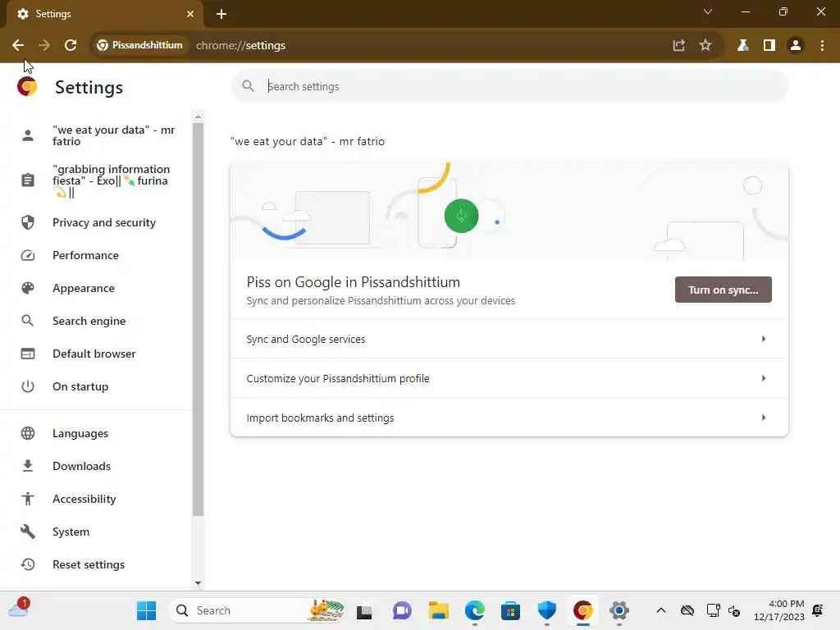Open the Chat app on taskbar
The height and width of the screenshot is (630, 840).
[x=402, y=610]
